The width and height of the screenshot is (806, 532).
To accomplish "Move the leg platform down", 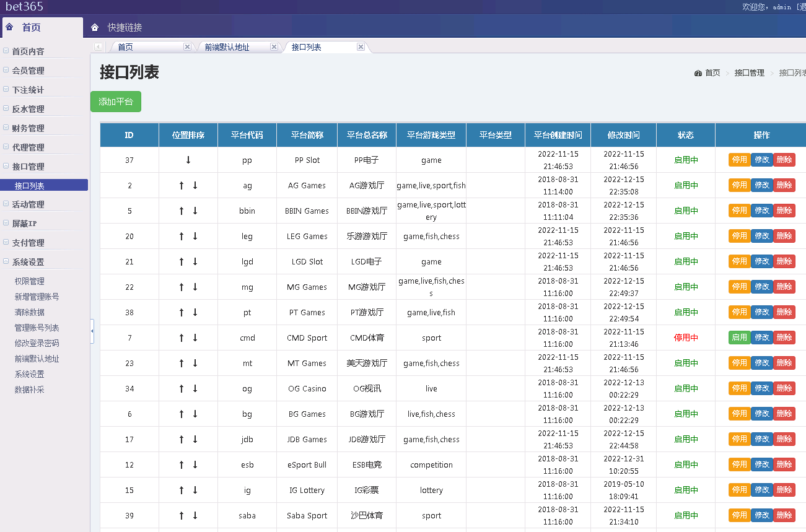I will tap(195, 236).
